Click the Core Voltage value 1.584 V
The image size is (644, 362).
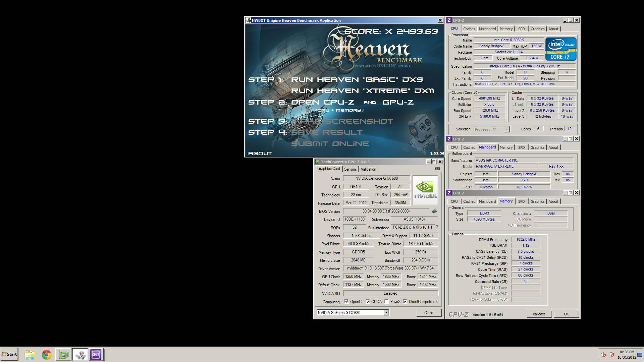click(532, 58)
